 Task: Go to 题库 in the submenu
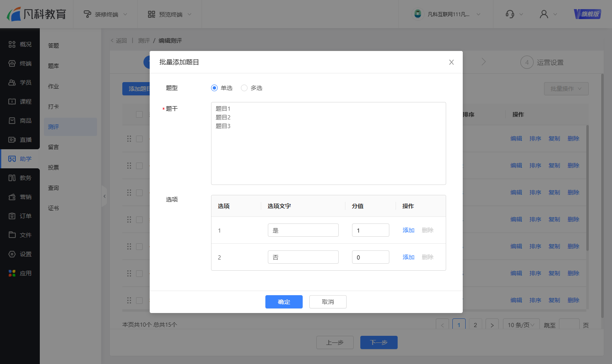53,66
